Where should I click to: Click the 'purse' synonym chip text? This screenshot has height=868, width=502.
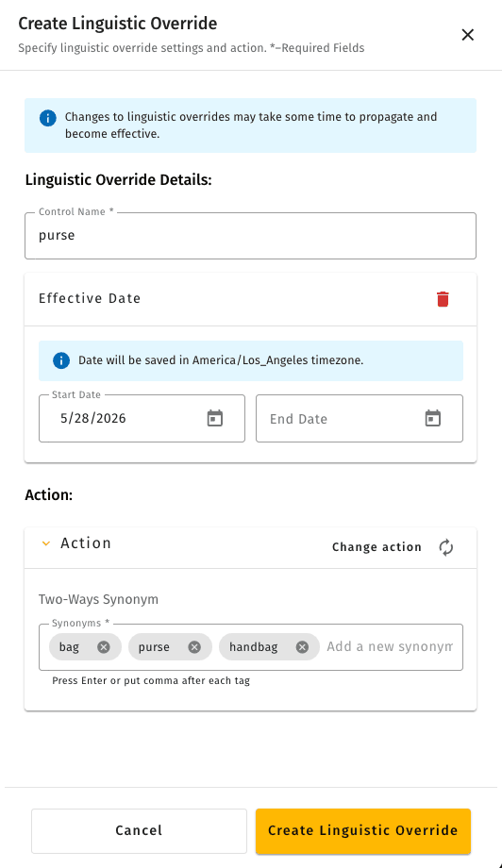click(x=154, y=647)
